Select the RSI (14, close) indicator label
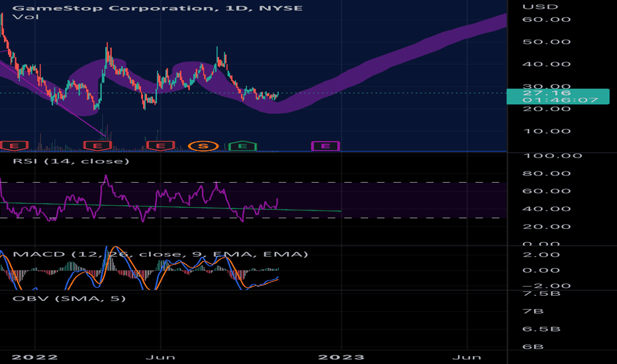Viewport: 617px width, 364px height. tap(71, 161)
